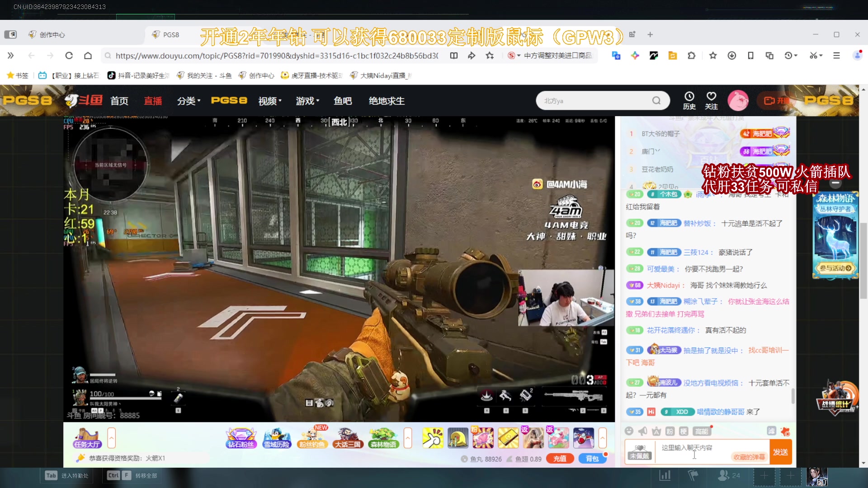Send the pink airplane gift
Viewport: 868px width, 488px height.
tap(558, 438)
